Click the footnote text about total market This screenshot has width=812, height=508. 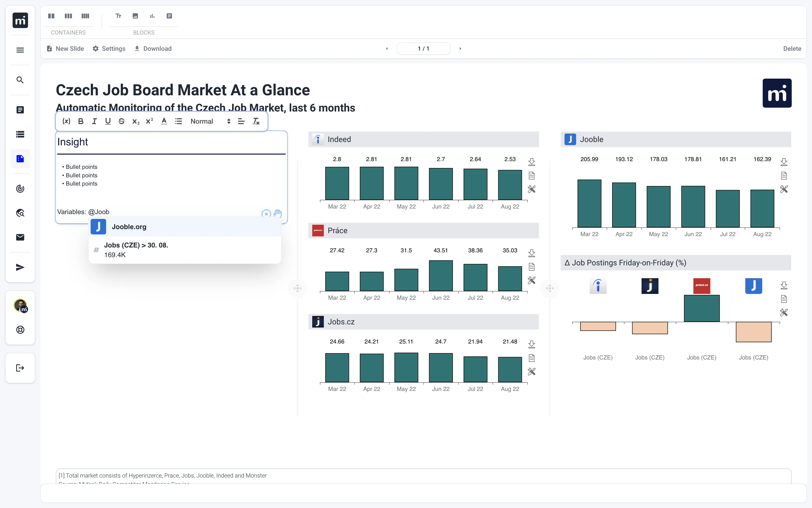click(x=163, y=475)
